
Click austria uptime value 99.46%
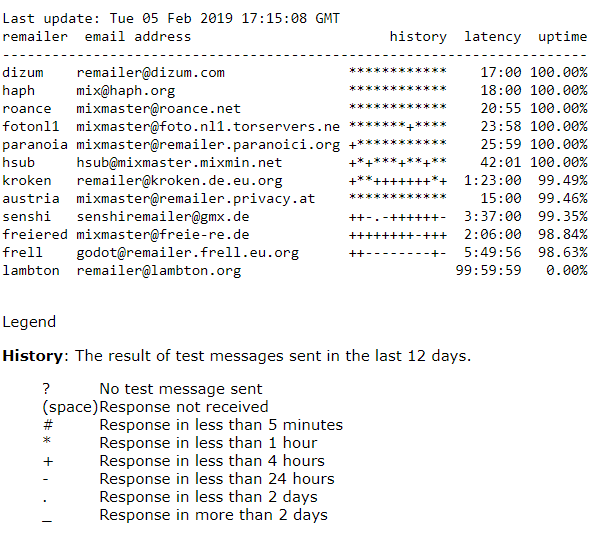(563, 198)
